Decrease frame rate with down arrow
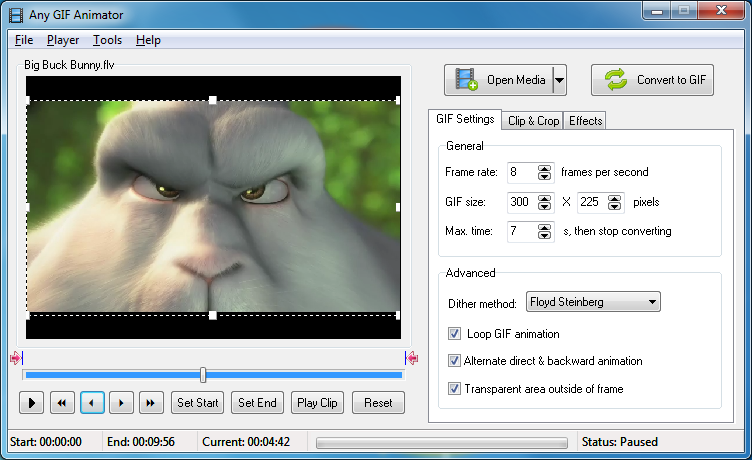Viewport: 752px width, 460px height. coord(544,176)
